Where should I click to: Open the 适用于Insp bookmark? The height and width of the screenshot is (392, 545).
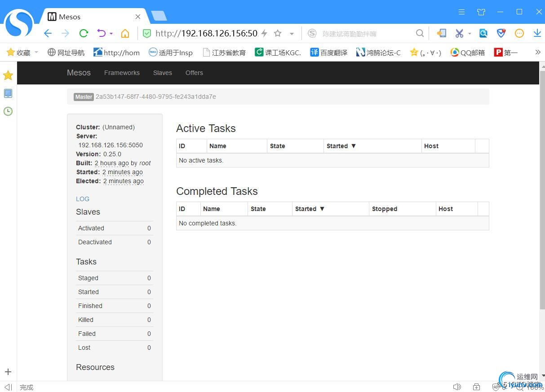click(171, 53)
